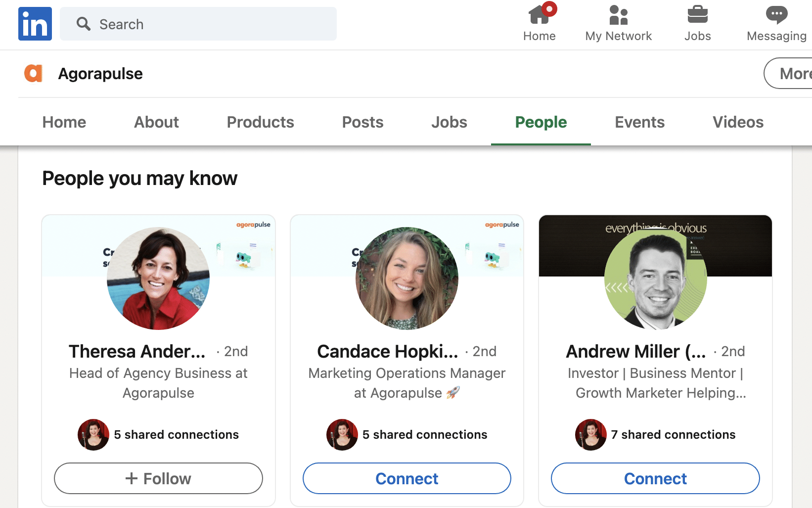Viewport: 812px width, 508px height.
Task: Connect with Candace Hopkins
Action: pos(406,478)
